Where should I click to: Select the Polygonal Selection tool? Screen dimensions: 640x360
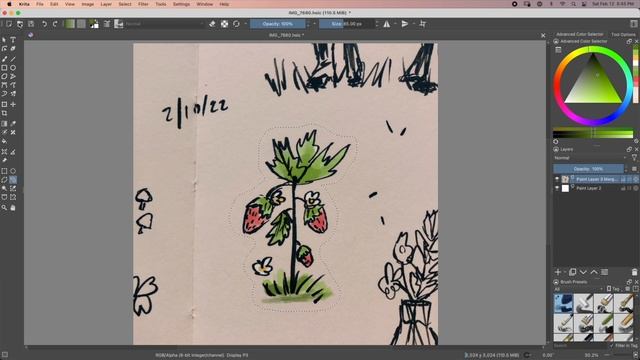click(4, 180)
